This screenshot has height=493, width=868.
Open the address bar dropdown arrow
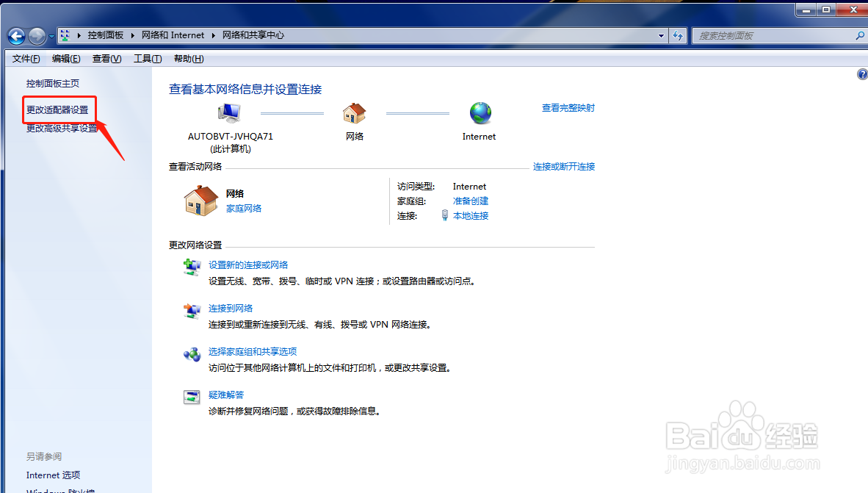point(659,35)
